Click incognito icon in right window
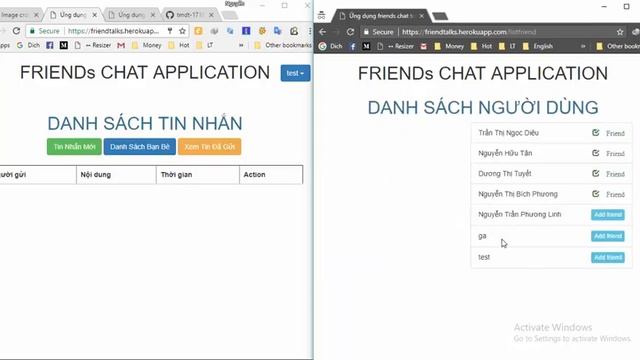The image size is (640, 360). (x=322, y=16)
